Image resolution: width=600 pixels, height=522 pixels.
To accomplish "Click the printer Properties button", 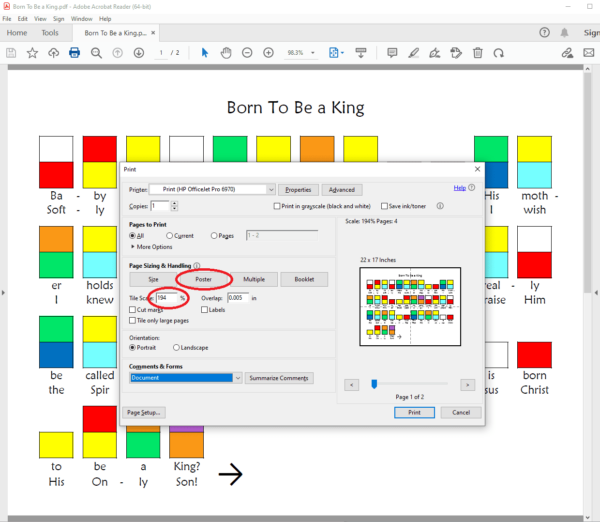I will [298, 190].
